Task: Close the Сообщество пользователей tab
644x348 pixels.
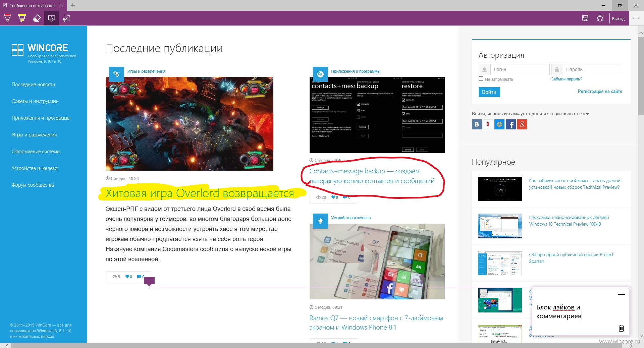Action: click(61, 5)
